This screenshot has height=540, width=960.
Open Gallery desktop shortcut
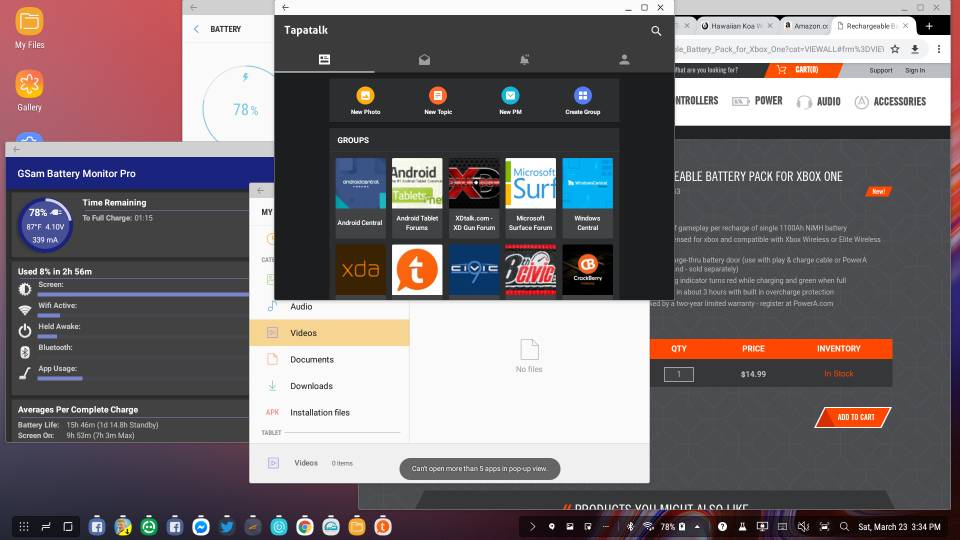coord(29,91)
